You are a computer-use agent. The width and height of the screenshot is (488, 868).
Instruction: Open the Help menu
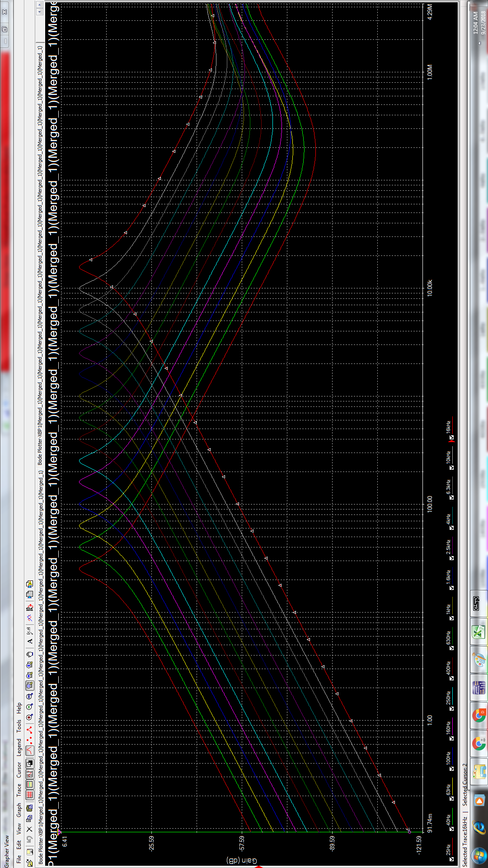coord(19,708)
